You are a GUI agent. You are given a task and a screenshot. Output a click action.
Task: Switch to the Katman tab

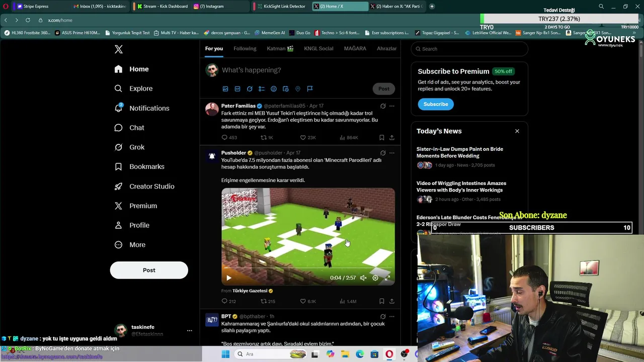[280, 49]
